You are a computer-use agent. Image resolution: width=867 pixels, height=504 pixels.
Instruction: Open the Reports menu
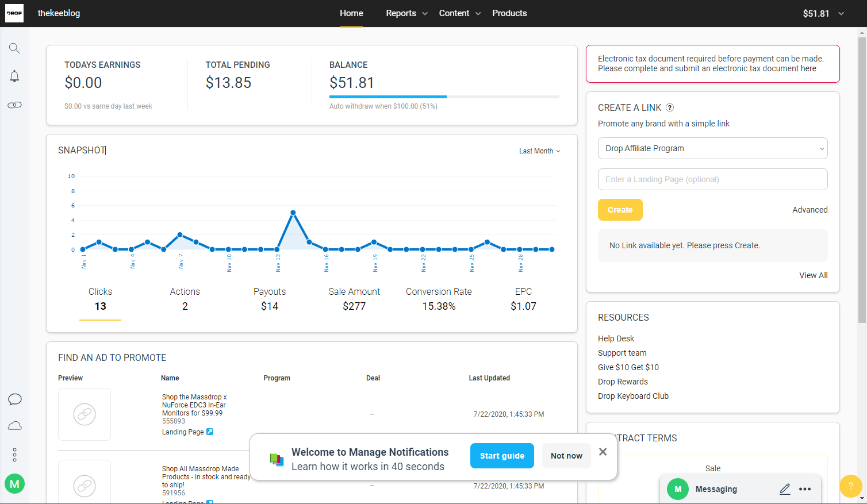pos(406,13)
